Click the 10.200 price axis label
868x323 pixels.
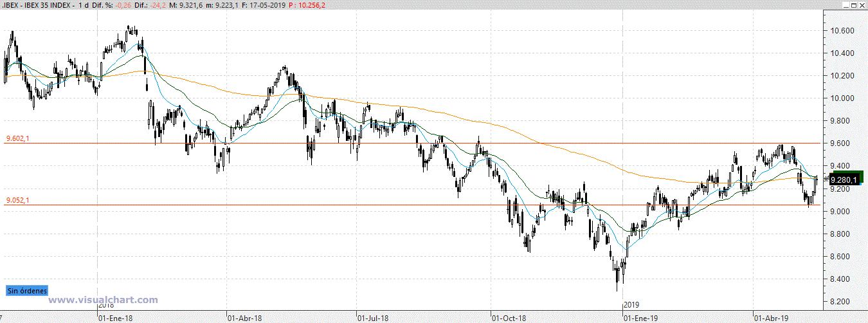point(843,76)
